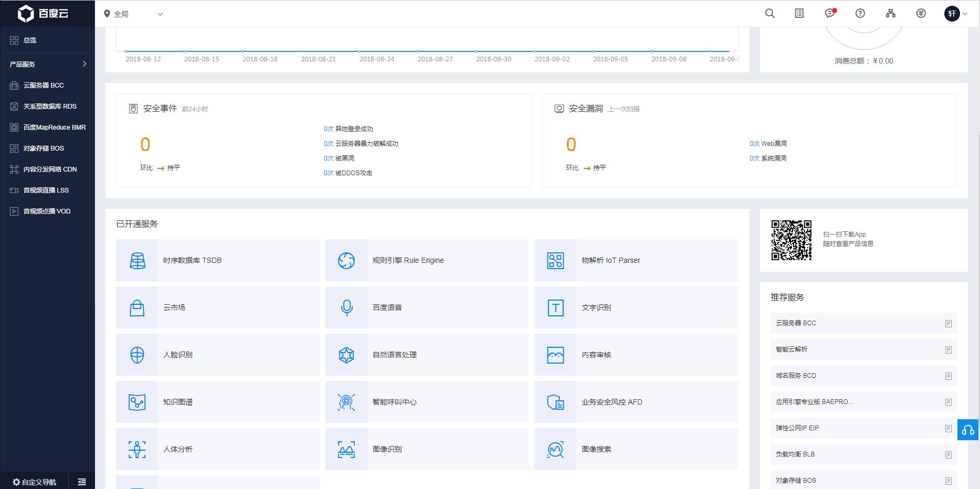Screen dimensions: 980x489
Task: Click the 人体分析 body icon
Action: click(137, 449)
